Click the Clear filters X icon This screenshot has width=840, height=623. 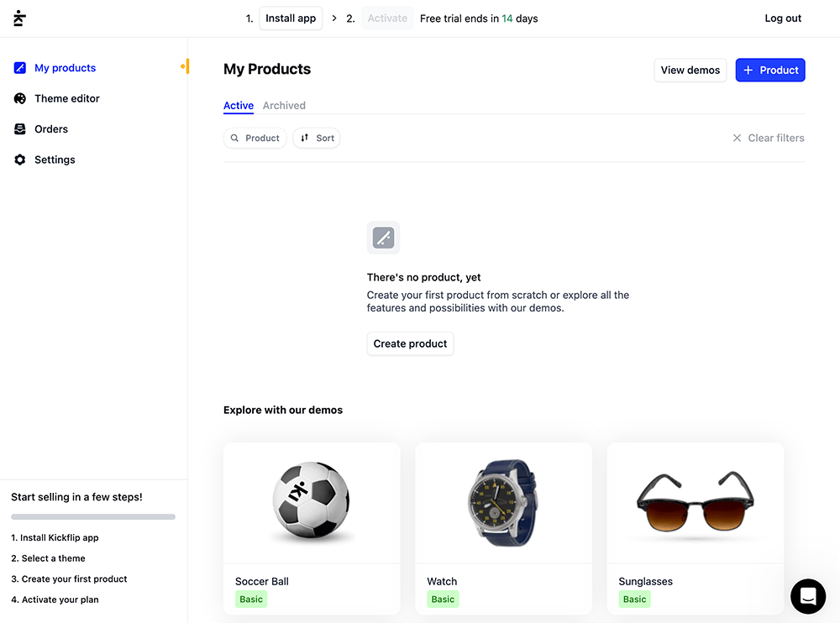point(738,138)
